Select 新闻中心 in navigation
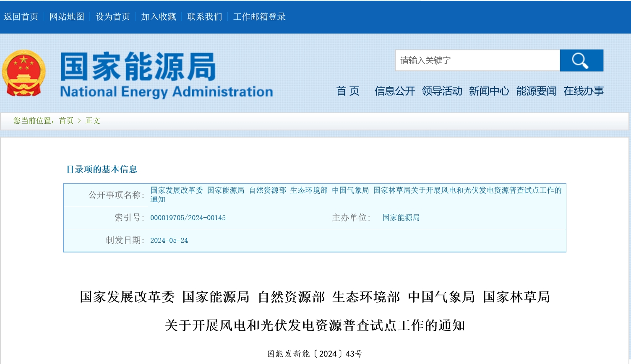The width and height of the screenshot is (631, 364). coord(489,91)
